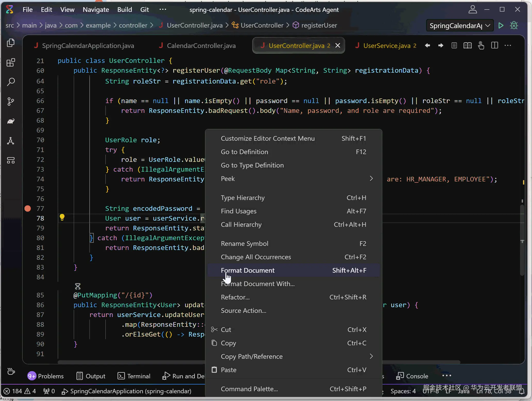Click the lightbulb quick-fix on line 78
Image resolution: width=532 pixels, height=401 pixels.
62,218
